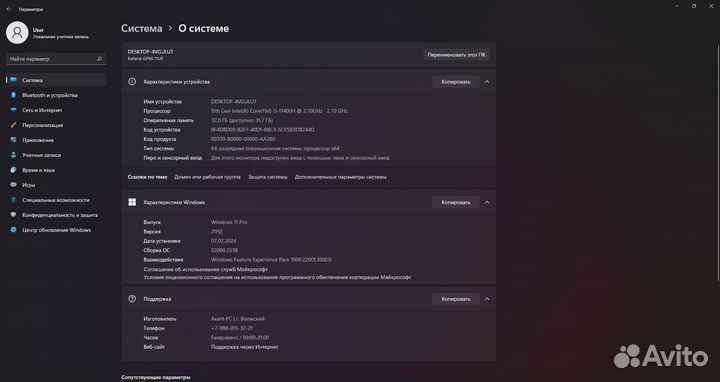Copy device specs with the Характеристики устройства Копировать button
Screen dimensions: 720x382
tap(456, 82)
